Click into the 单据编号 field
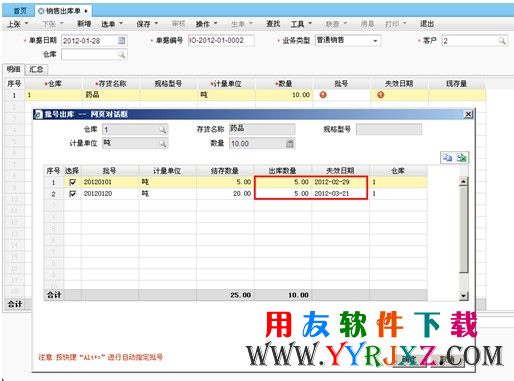The image size is (514, 381). point(221,41)
